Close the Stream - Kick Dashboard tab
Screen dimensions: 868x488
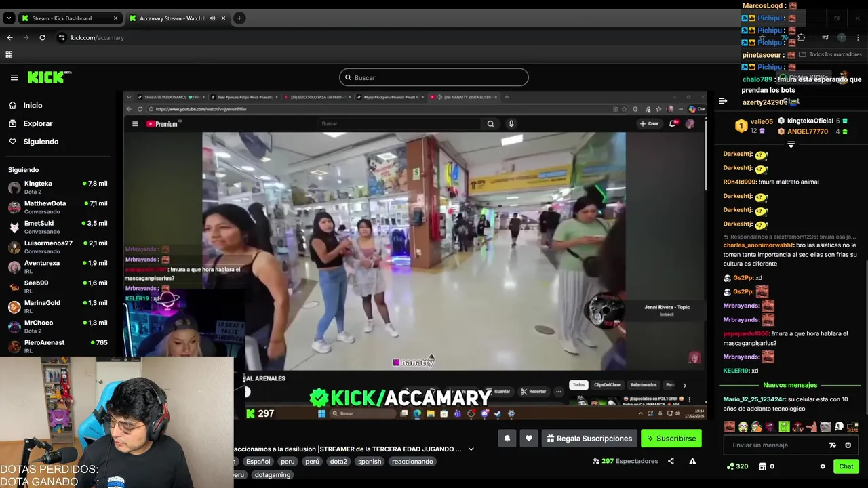tap(115, 18)
